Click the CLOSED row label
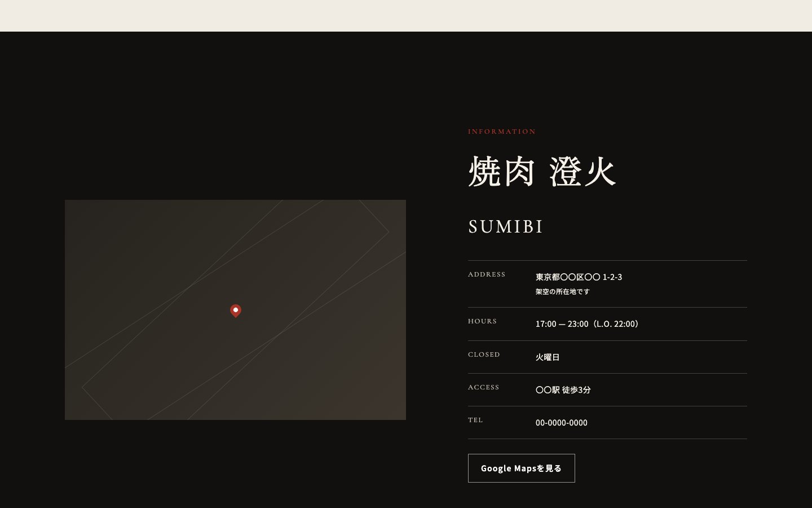Viewport: 812px width, 508px height. click(484, 354)
